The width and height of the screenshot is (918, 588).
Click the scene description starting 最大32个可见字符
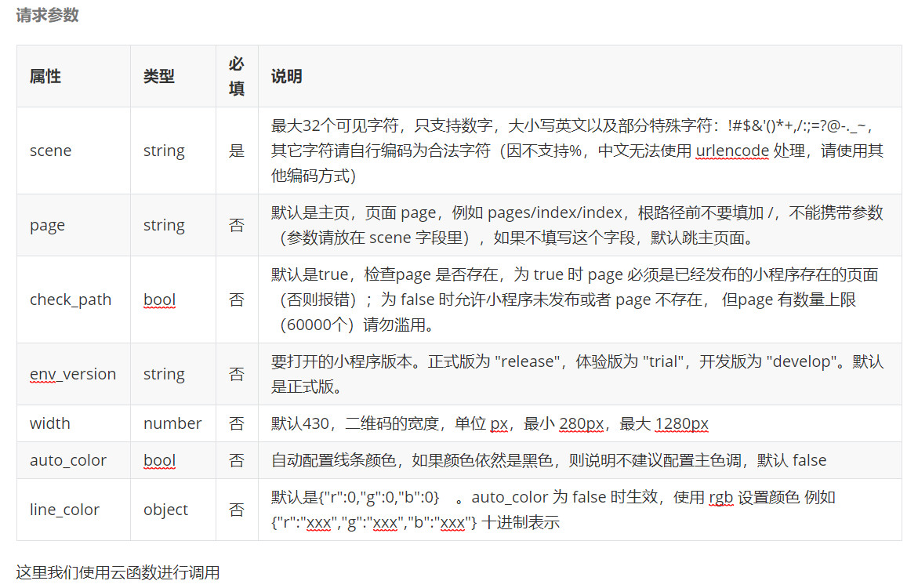pos(577,151)
